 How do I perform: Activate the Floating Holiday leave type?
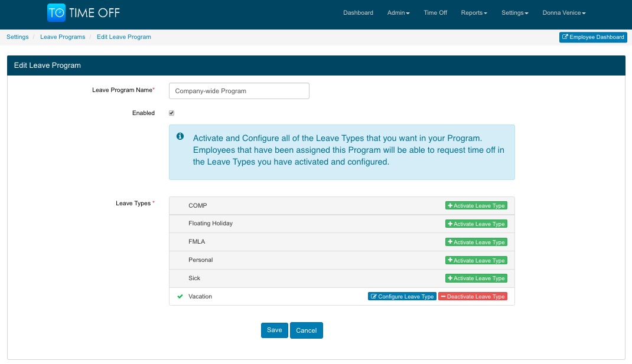[476, 224]
